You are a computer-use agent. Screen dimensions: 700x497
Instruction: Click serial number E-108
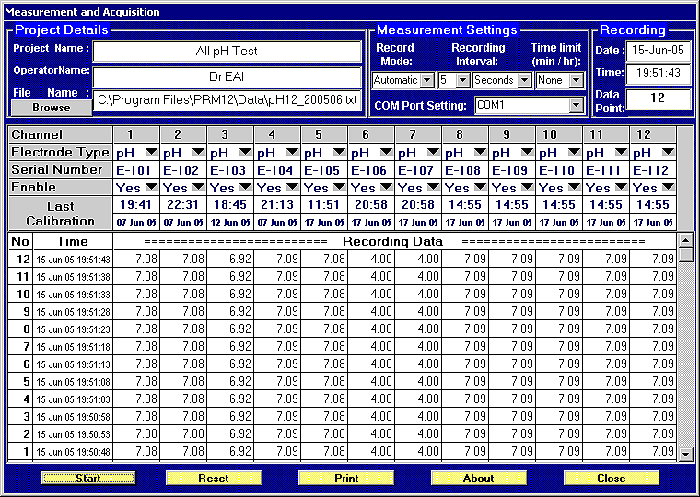click(x=465, y=170)
